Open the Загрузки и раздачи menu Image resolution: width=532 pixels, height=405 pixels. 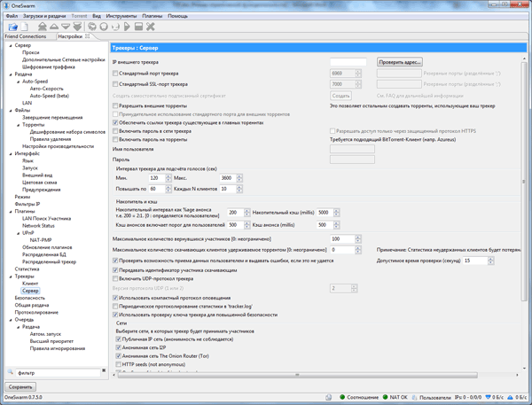(44, 16)
